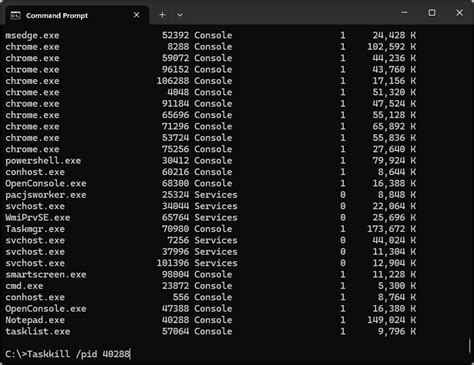Click PID 65696 value
474x365 pixels.
175,115
